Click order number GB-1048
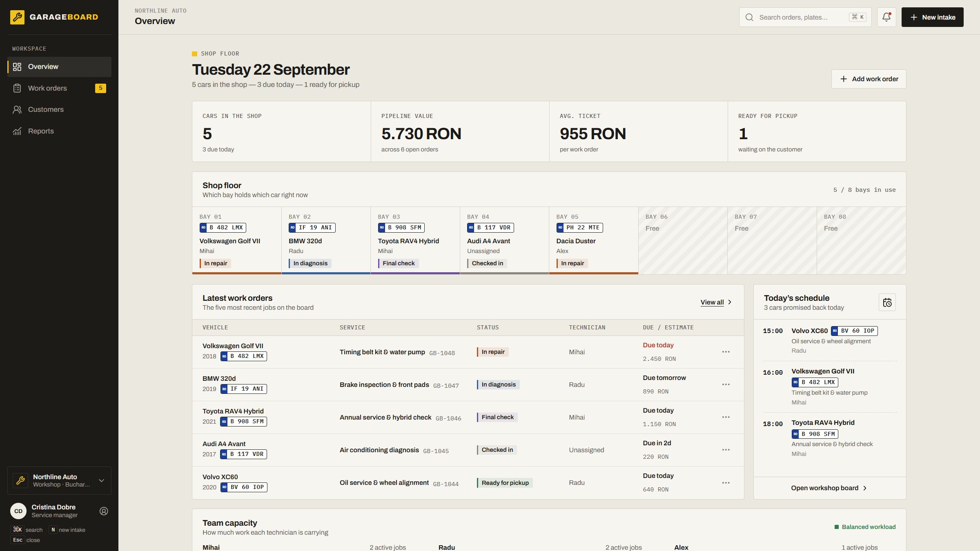Viewport: 980px width, 551px height. 442,353
